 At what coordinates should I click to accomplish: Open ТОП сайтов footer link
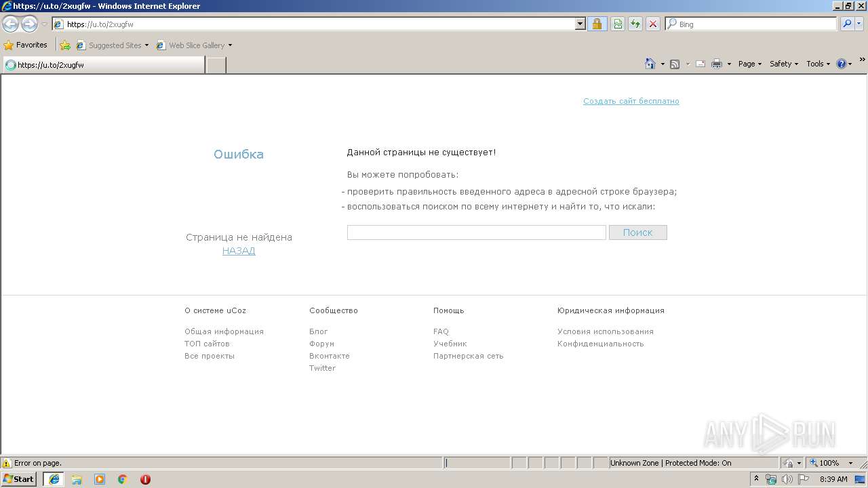coord(207,344)
